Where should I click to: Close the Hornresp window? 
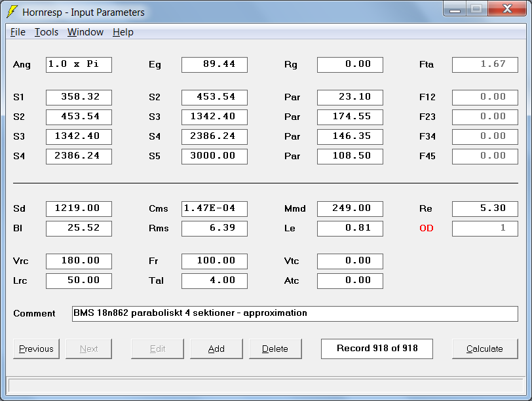click(x=507, y=9)
